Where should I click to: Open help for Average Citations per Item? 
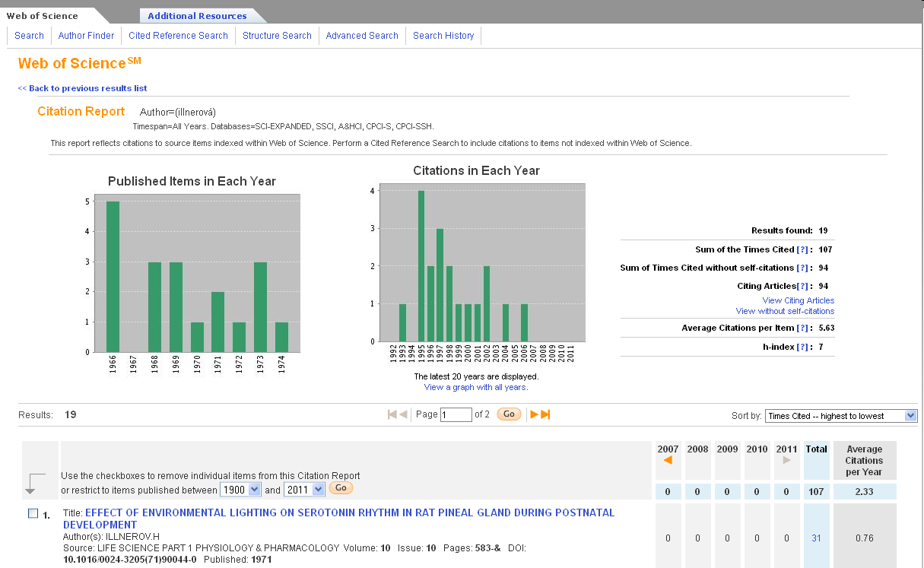point(802,328)
